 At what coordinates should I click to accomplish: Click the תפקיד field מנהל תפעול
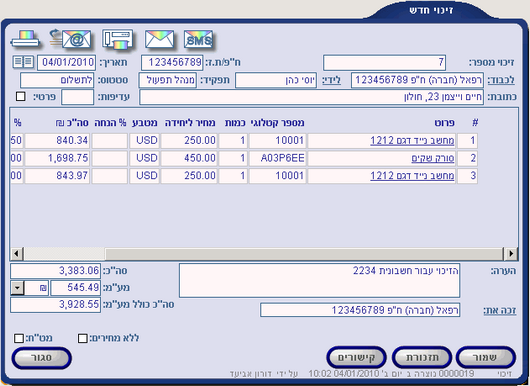(x=168, y=80)
